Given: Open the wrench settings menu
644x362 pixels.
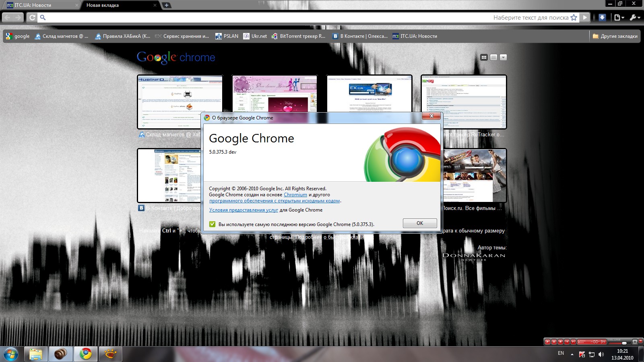Looking at the screenshot, I should pyautogui.click(x=635, y=17).
